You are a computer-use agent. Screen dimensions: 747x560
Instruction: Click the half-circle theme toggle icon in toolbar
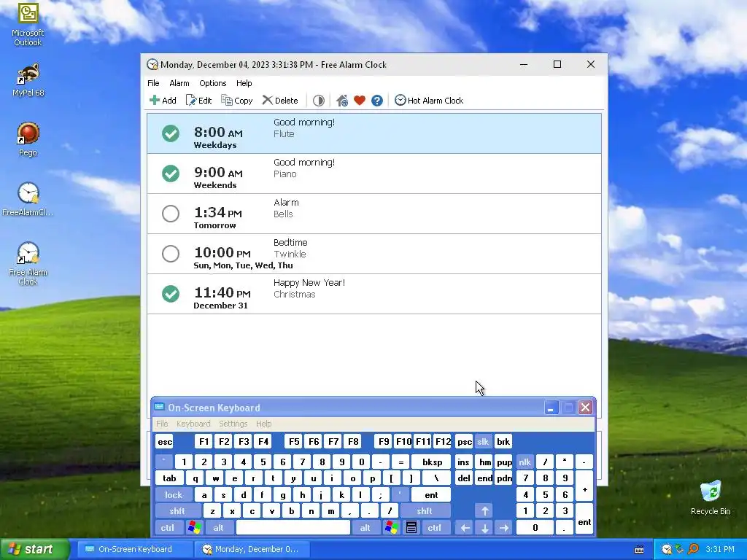click(x=319, y=101)
